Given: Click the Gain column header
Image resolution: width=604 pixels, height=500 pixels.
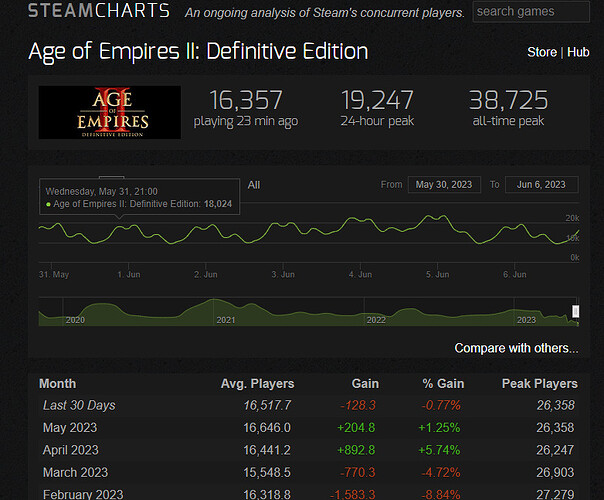Looking at the screenshot, I should 365,384.
